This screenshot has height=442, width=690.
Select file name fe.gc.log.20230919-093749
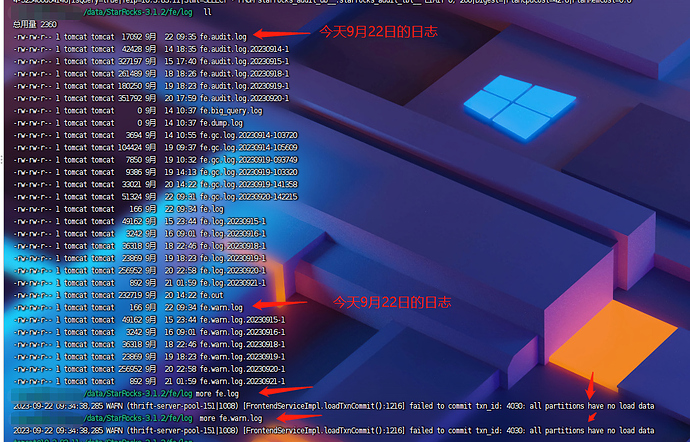[249, 160]
